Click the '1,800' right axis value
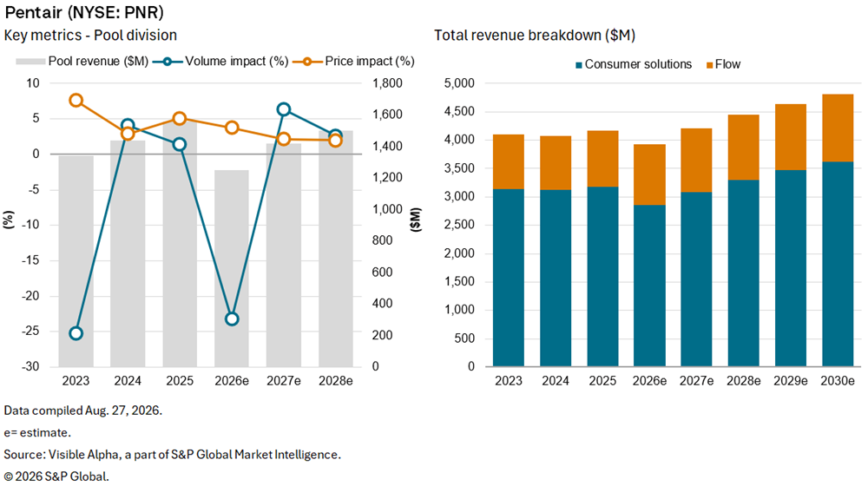Image resolution: width=868 pixels, height=486 pixels. point(387,83)
